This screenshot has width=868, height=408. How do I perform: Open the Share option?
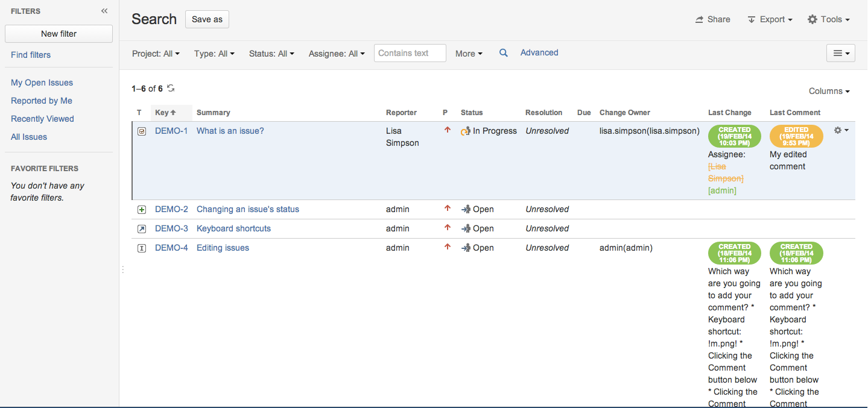tap(712, 19)
